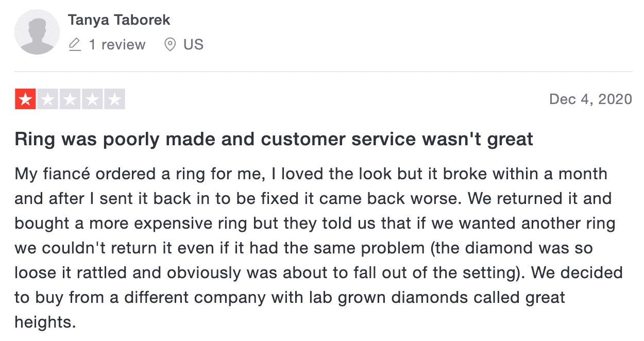
Task: Click the red first rating star
Action: coord(25,99)
